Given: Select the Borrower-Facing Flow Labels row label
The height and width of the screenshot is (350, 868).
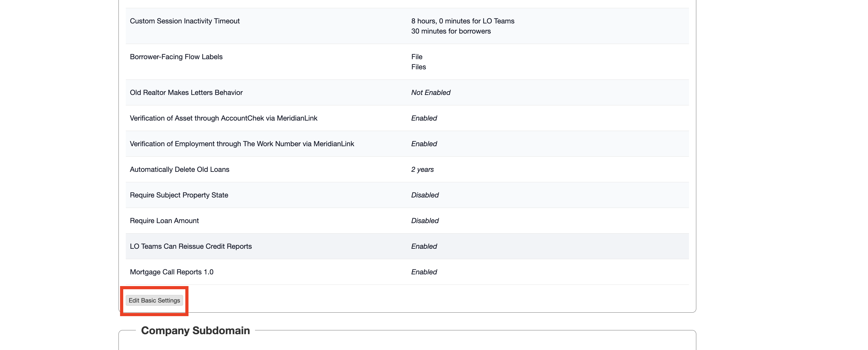Looking at the screenshot, I should (x=176, y=57).
